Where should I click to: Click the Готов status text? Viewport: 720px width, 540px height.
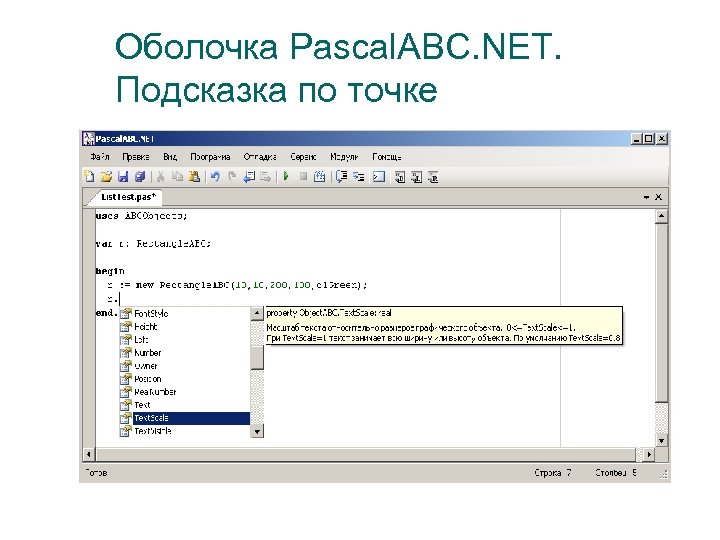[96, 472]
